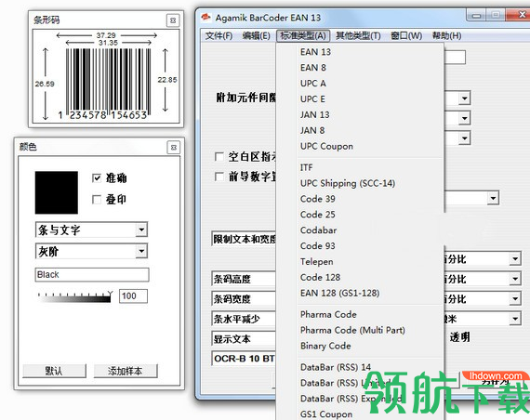Open the 条码宽度 unit dropdown
Viewport: 530px width, 420px height.
[515, 298]
